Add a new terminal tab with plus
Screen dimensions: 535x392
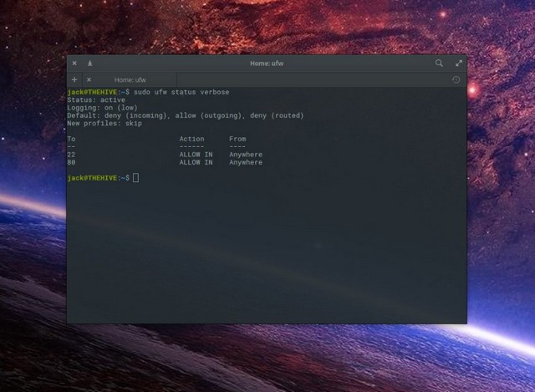pos(74,79)
